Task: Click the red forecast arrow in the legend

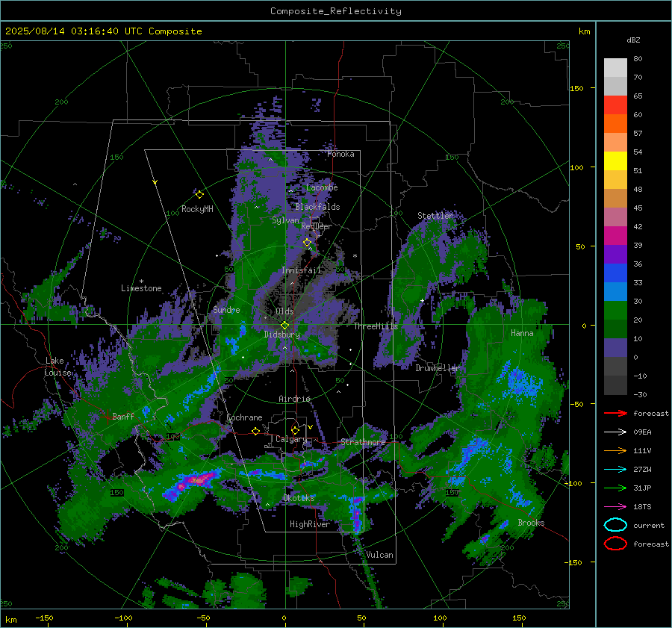Action: 615,413
